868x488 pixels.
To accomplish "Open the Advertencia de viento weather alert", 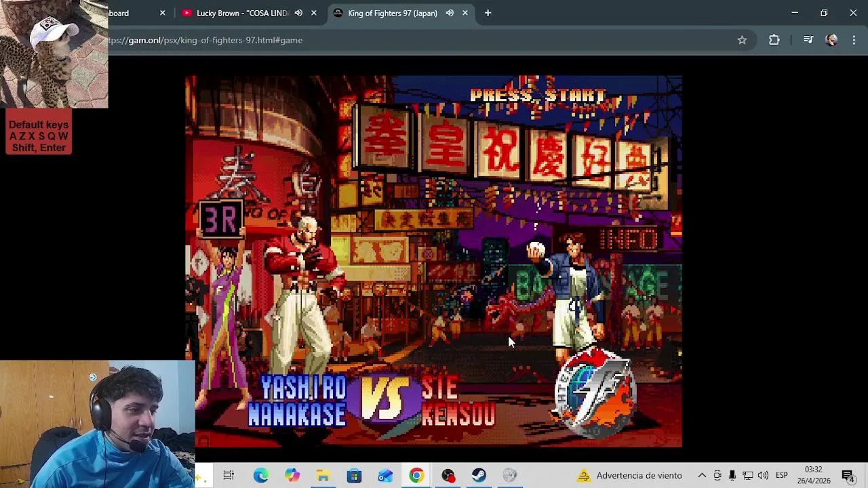I will [x=629, y=476].
